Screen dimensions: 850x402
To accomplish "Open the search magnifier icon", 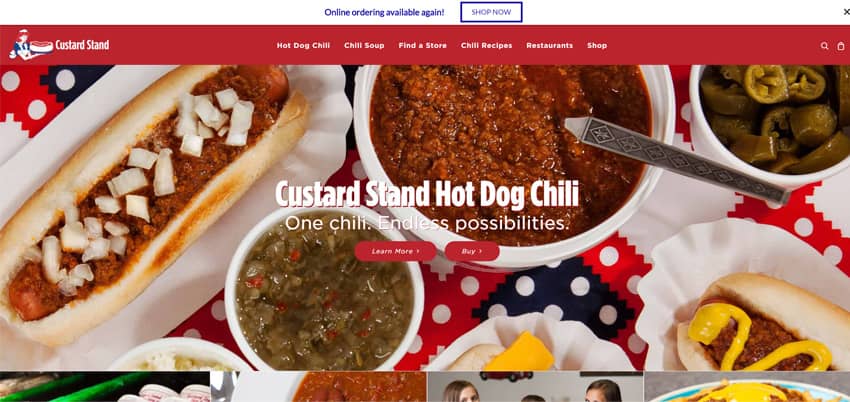I will tap(824, 46).
